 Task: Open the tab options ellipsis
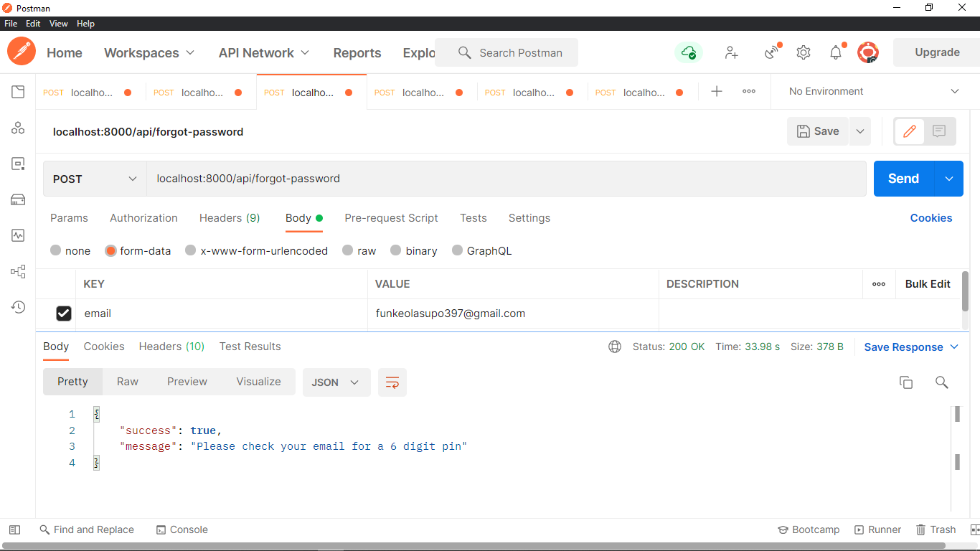coord(749,92)
